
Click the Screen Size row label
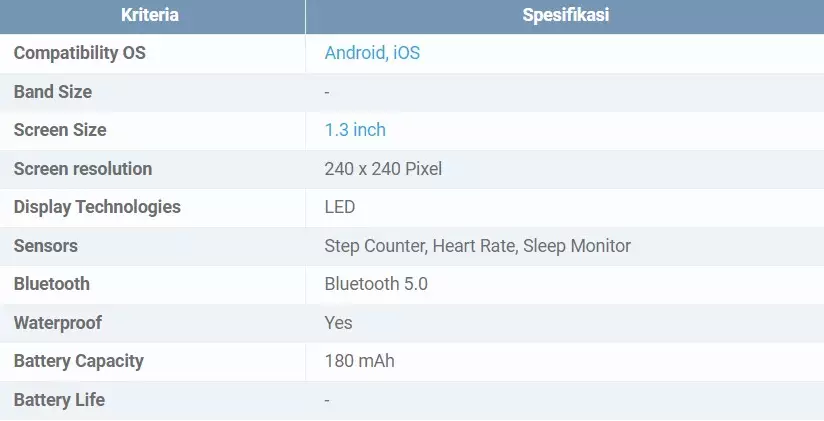60,130
